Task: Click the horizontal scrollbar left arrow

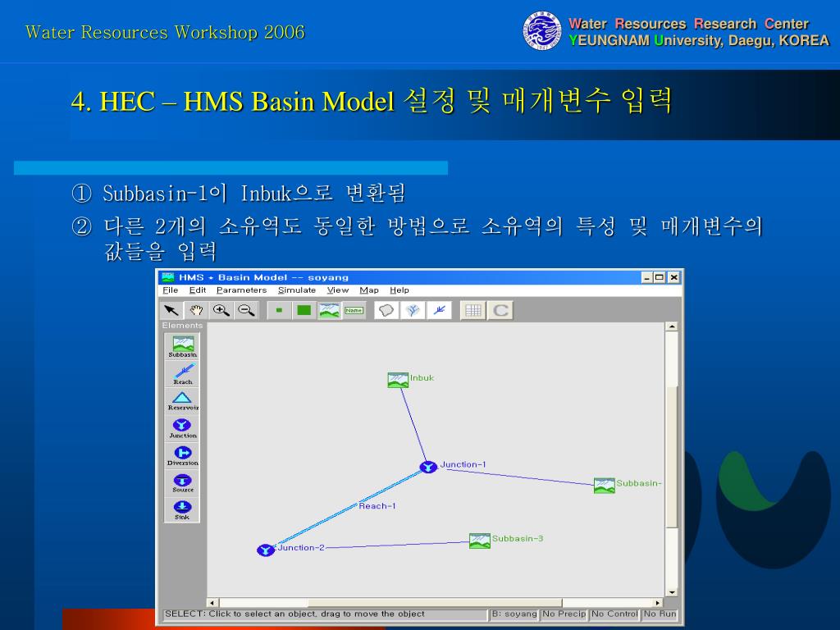Action: pos(212,603)
